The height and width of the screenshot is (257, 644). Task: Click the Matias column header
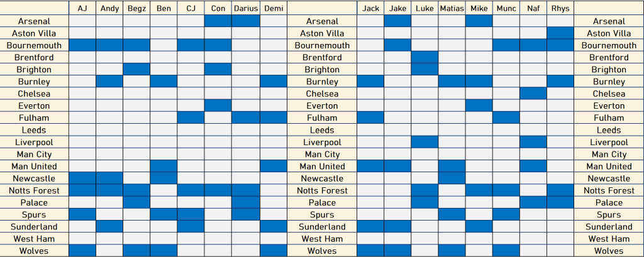pos(452,8)
